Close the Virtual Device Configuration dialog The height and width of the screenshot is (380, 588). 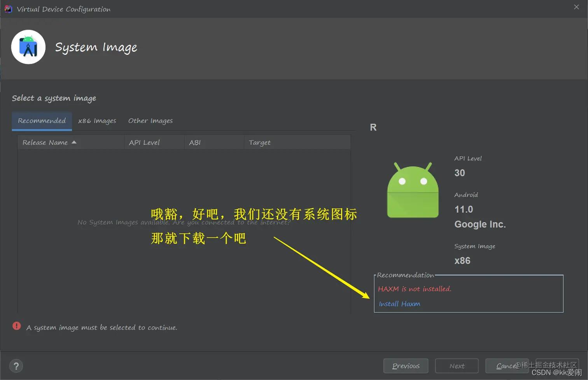point(576,7)
